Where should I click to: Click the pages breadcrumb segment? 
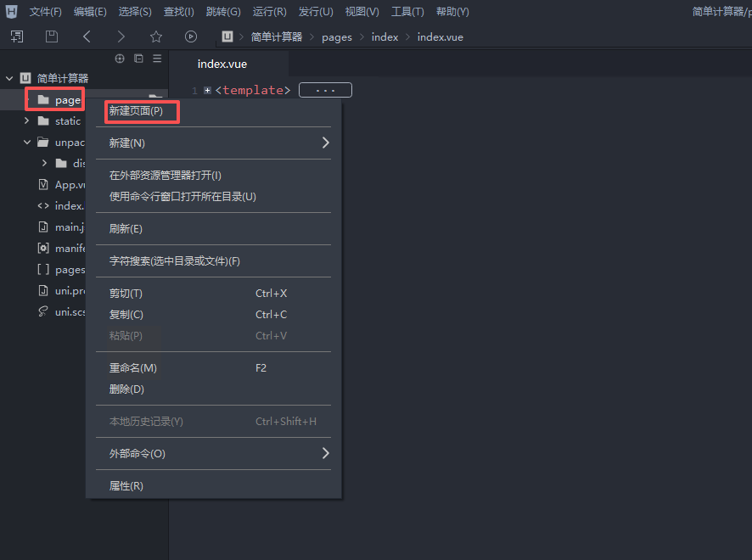(337, 37)
